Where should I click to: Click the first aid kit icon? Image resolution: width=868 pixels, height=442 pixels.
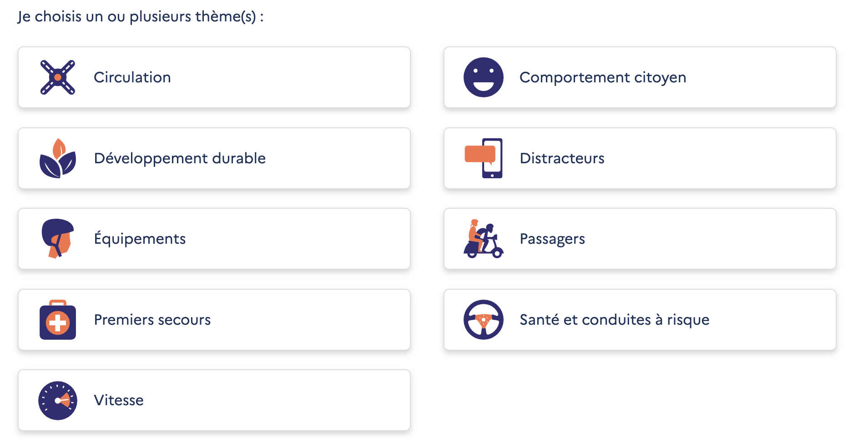click(x=57, y=320)
